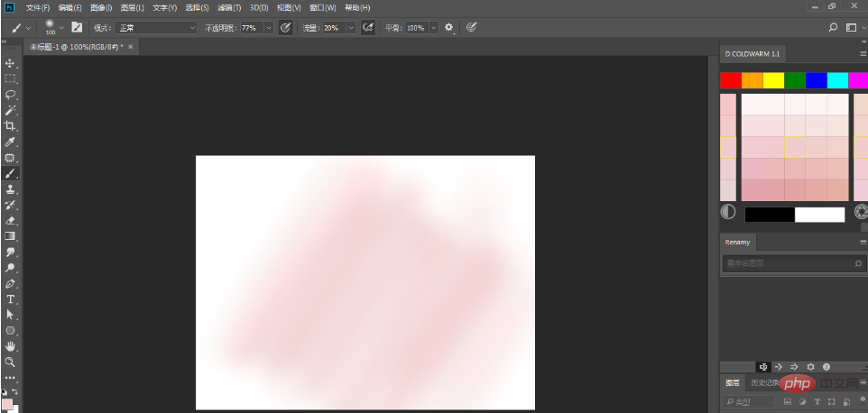Select the History Brush tool
The image size is (868, 413).
10,205
